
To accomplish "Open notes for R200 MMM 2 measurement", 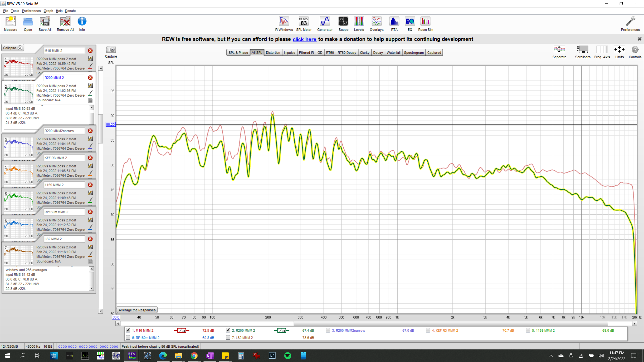I will click(90, 100).
